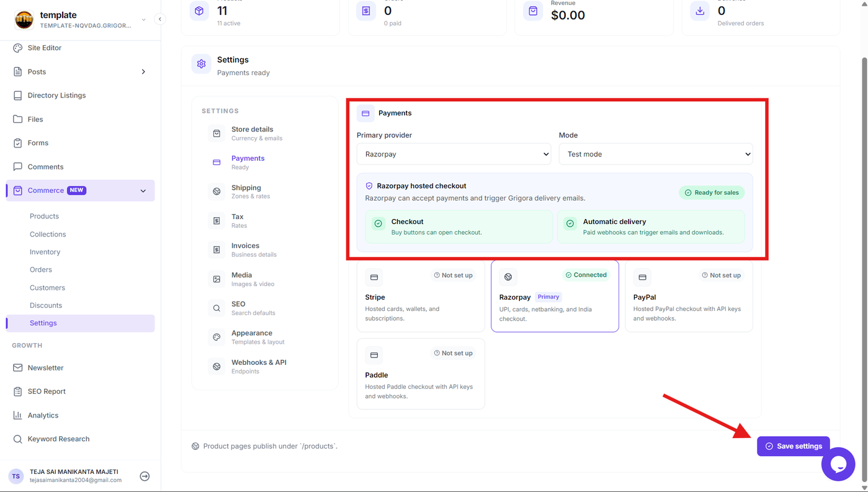
Task: Open the Mode dropdown showing Test mode
Action: pyautogui.click(x=656, y=154)
